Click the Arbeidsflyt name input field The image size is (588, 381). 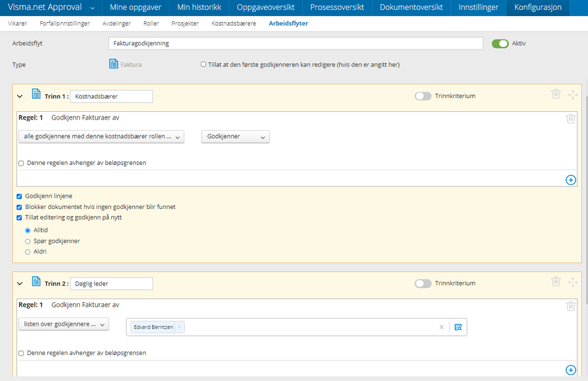[295, 44]
